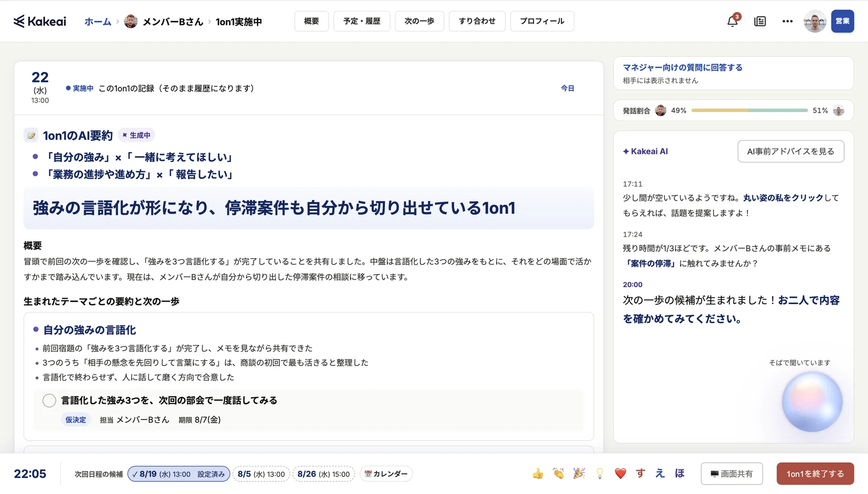Go to ホーム breadcrumb link
The image size is (868, 494).
coord(98,22)
